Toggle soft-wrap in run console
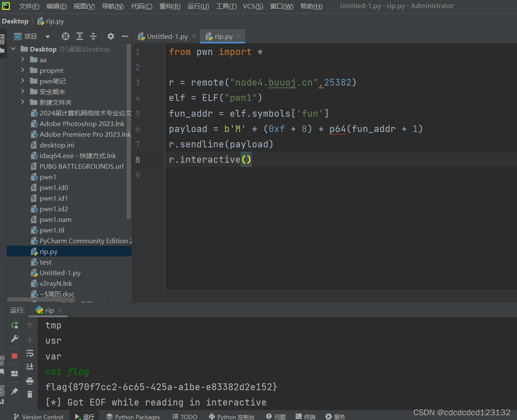Viewport: 517px width, 420px height. pos(30,353)
